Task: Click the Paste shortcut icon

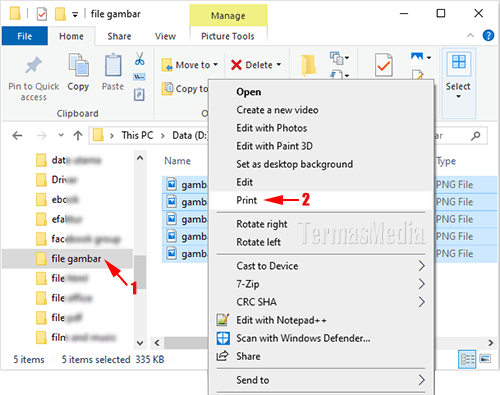Action: coord(139,94)
